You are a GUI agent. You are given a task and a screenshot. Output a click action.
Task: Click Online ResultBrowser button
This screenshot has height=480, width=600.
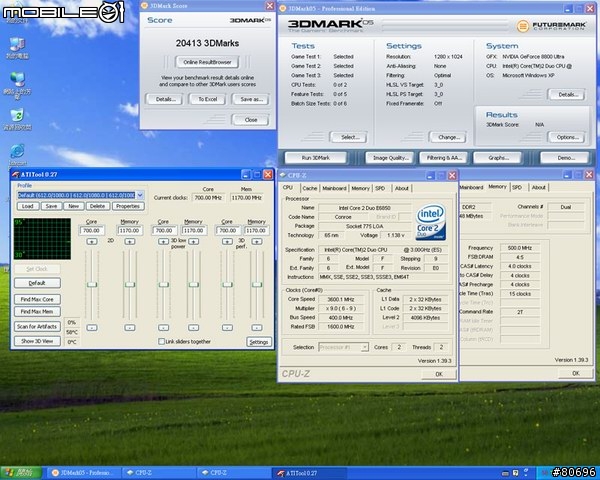207,62
